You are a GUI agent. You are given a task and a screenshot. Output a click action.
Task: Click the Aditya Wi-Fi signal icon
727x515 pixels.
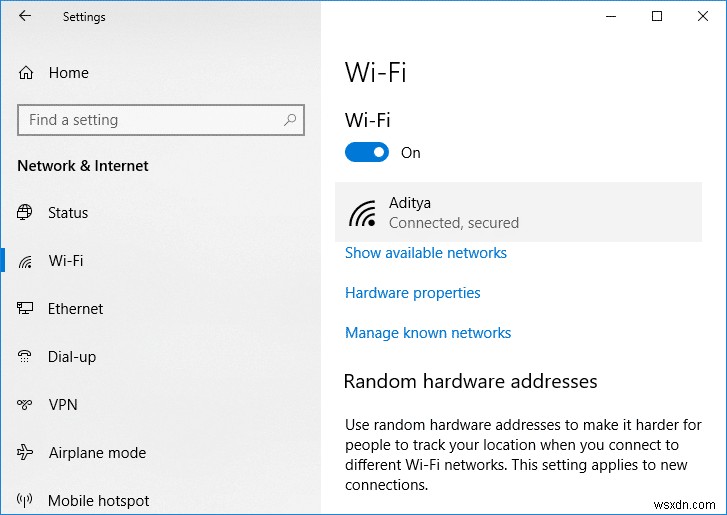[362, 213]
